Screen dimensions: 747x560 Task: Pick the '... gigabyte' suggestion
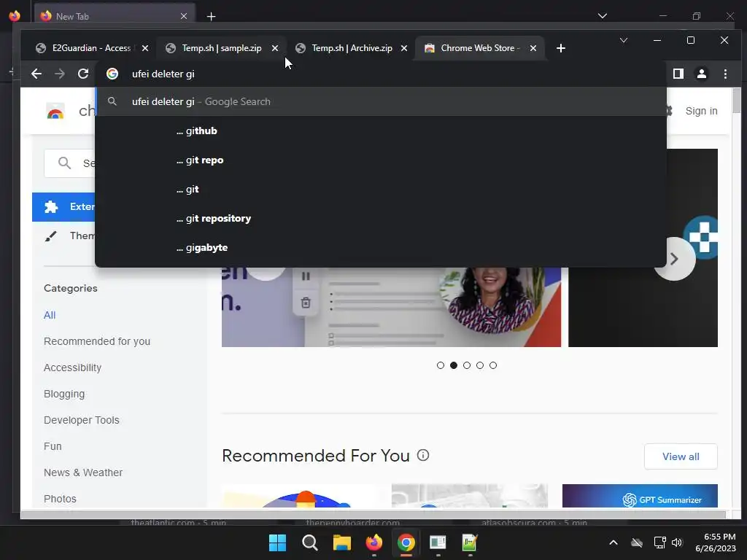(381, 248)
